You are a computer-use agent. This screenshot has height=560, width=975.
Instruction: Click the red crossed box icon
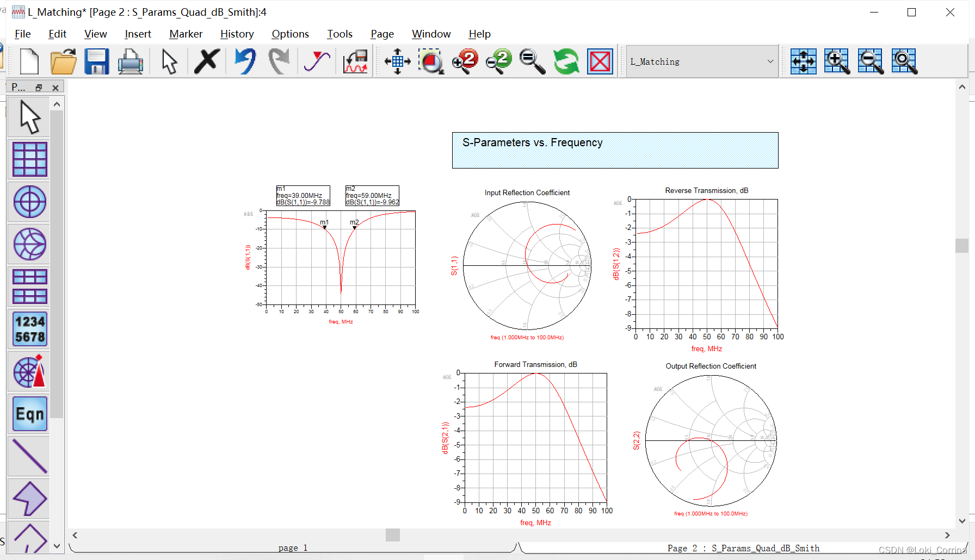point(600,61)
